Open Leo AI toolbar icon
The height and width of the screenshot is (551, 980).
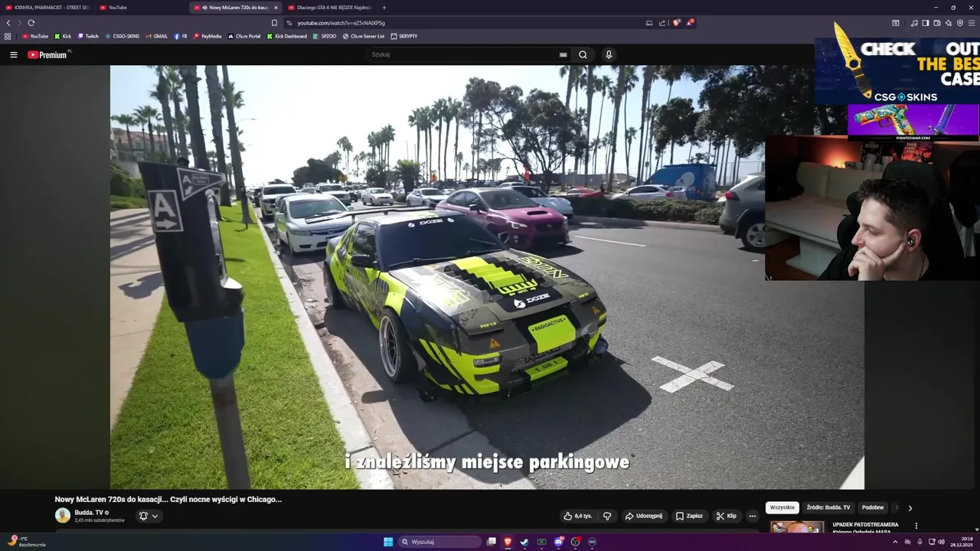[948, 23]
